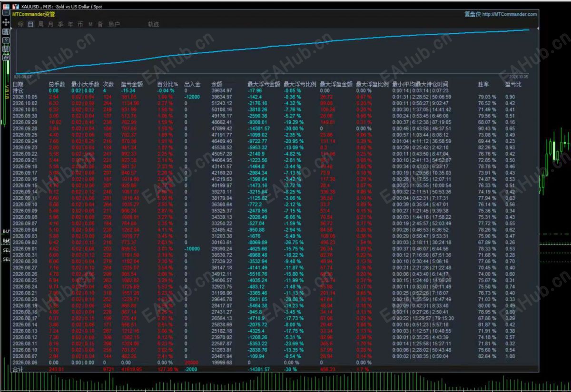Click the 盈亏金额 column header
This screenshot has height=392, width=571.
[132, 84]
